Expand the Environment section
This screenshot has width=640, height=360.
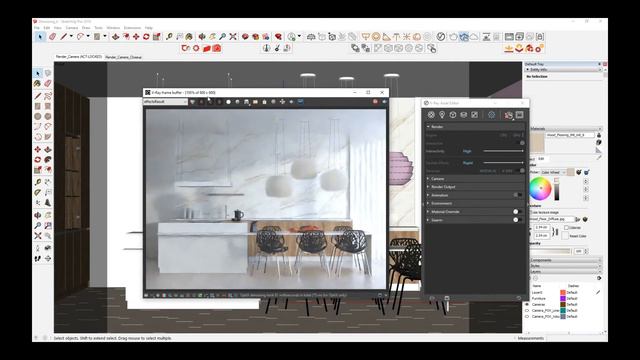428,203
